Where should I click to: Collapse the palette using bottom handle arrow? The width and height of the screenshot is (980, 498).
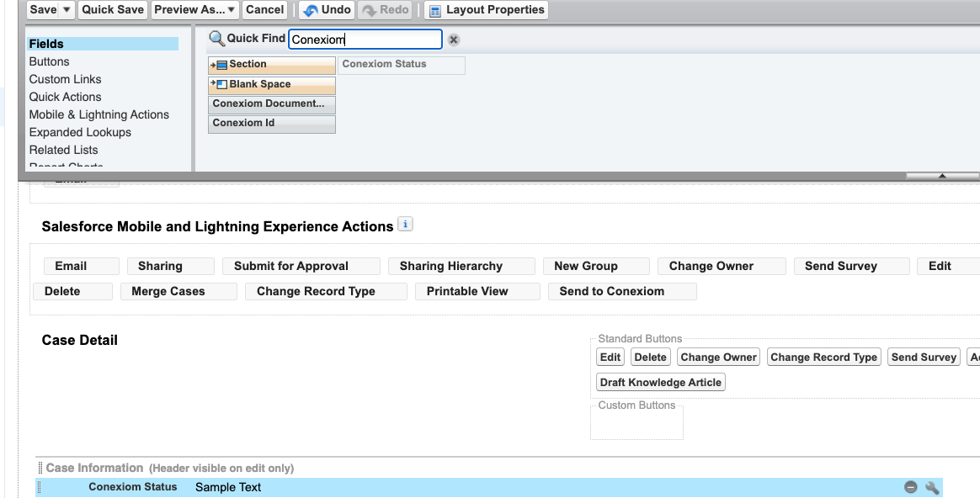click(x=941, y=176)
